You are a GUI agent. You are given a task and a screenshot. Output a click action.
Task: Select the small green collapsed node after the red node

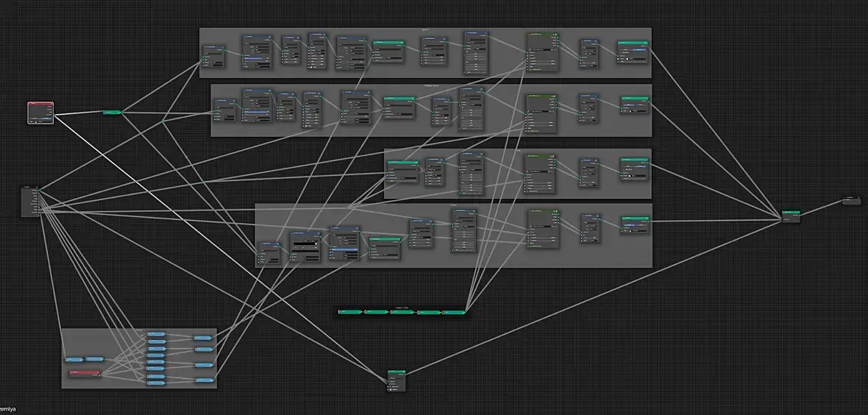[113, 112]
